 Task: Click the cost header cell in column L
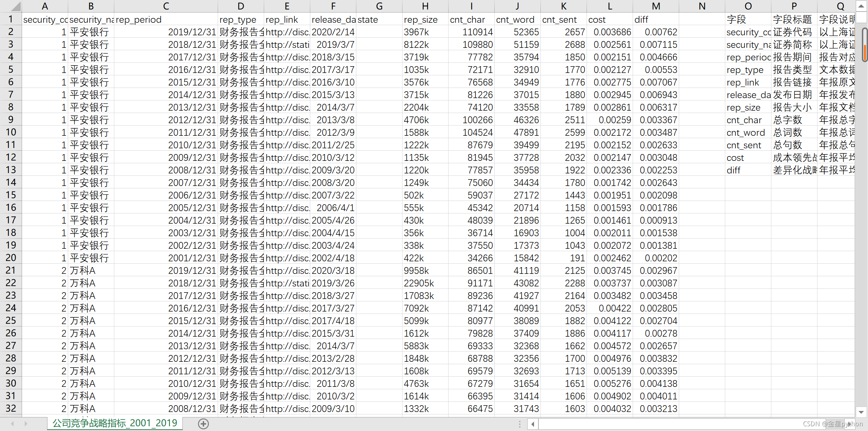[x=610, y=19]
